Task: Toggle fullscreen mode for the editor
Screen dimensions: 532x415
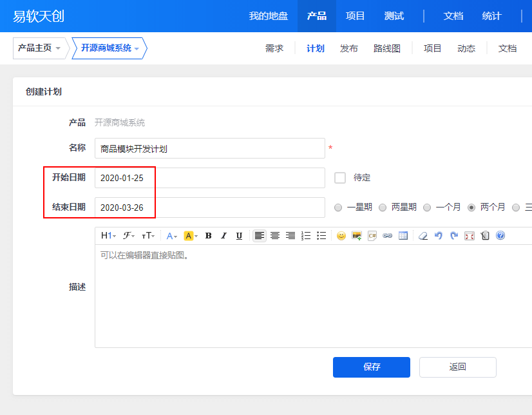Action: (470, 236)
